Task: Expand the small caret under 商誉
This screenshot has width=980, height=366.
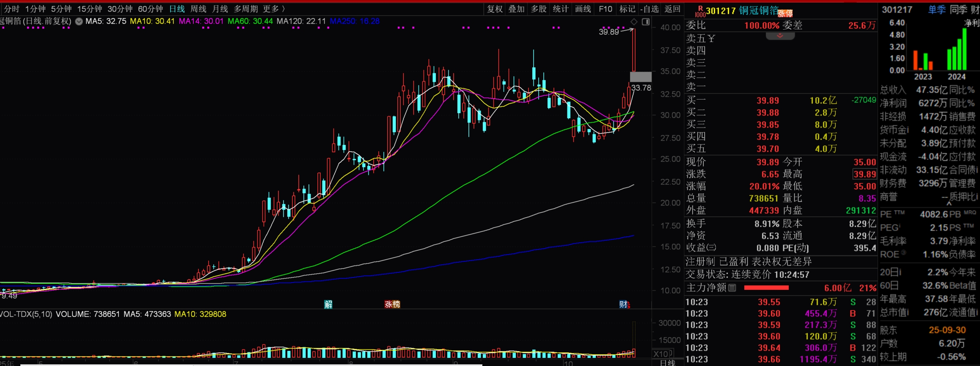Action: coord(949,204)
